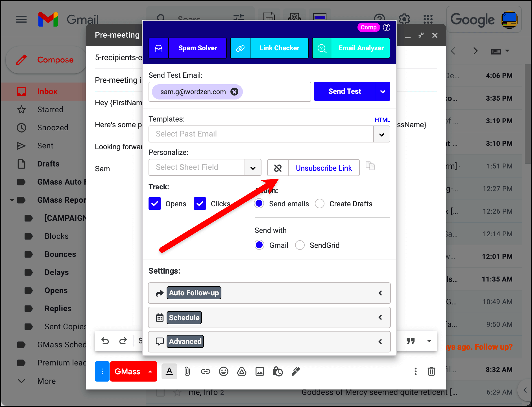
Task: Open the Spam Solver tool
Action: [187, 48]
